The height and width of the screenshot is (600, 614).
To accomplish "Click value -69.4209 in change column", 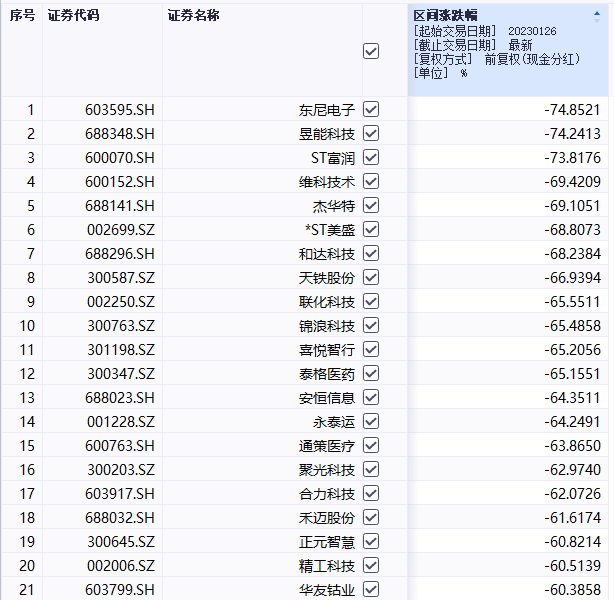I will point(572,182).
